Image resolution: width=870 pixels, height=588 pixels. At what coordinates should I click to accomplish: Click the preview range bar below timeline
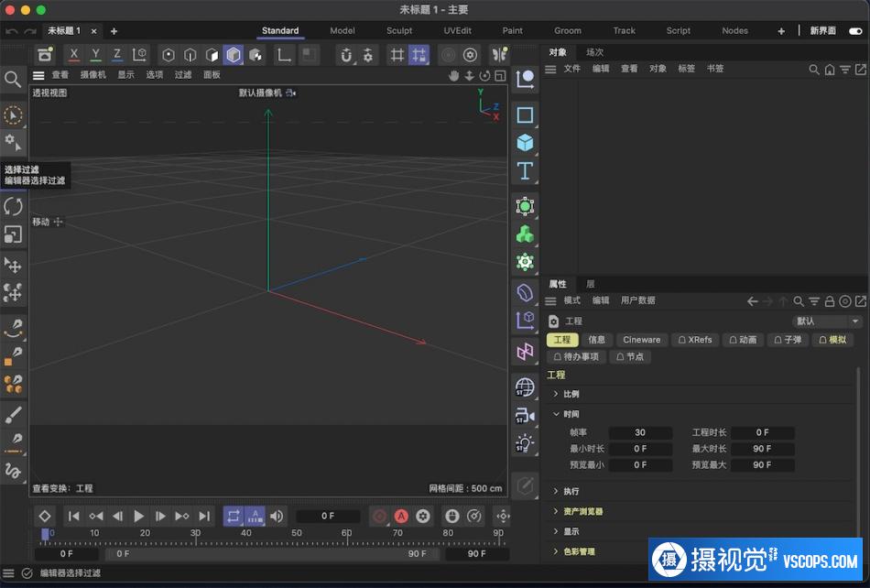click(x=271, y=554)
